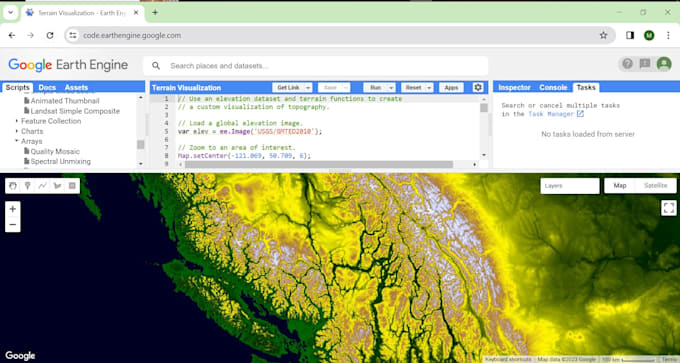The height and width of the screenshot is (363, 680).
Task: Expand the Feature Collection folder
Action: 17,121
